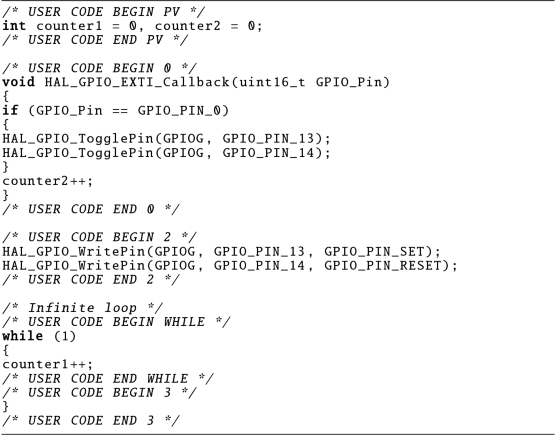Click the counter2 variable in the declaration line
This screenshot has height=437, width=557.
(188, 26)
